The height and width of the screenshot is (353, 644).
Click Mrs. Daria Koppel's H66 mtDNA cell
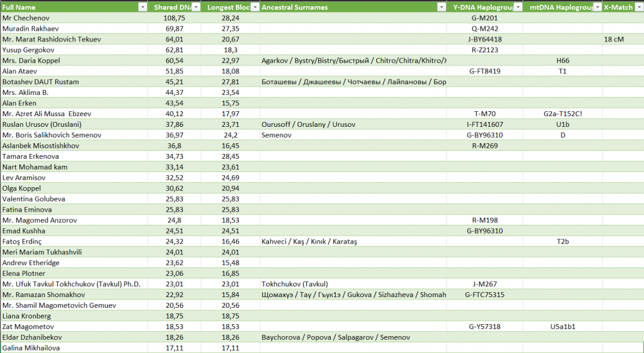[x=562, y=61]
